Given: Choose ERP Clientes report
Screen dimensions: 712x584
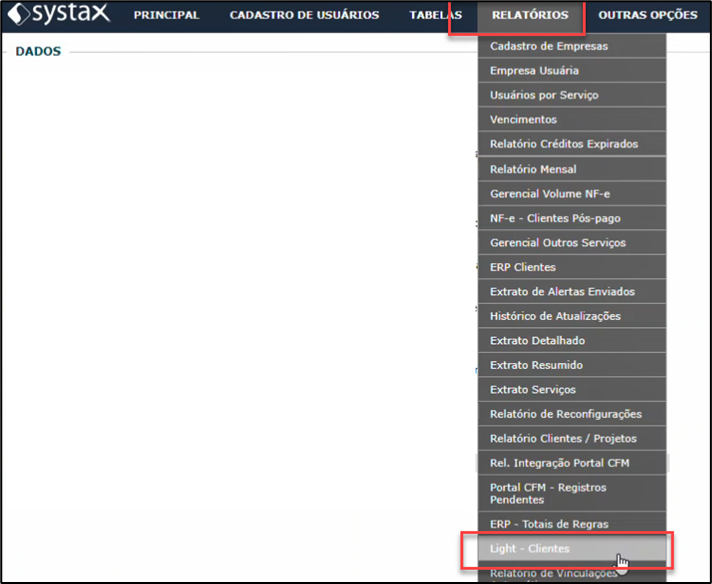Looking at the screenshot, I should pyautogui.click(x=572, y=267).
